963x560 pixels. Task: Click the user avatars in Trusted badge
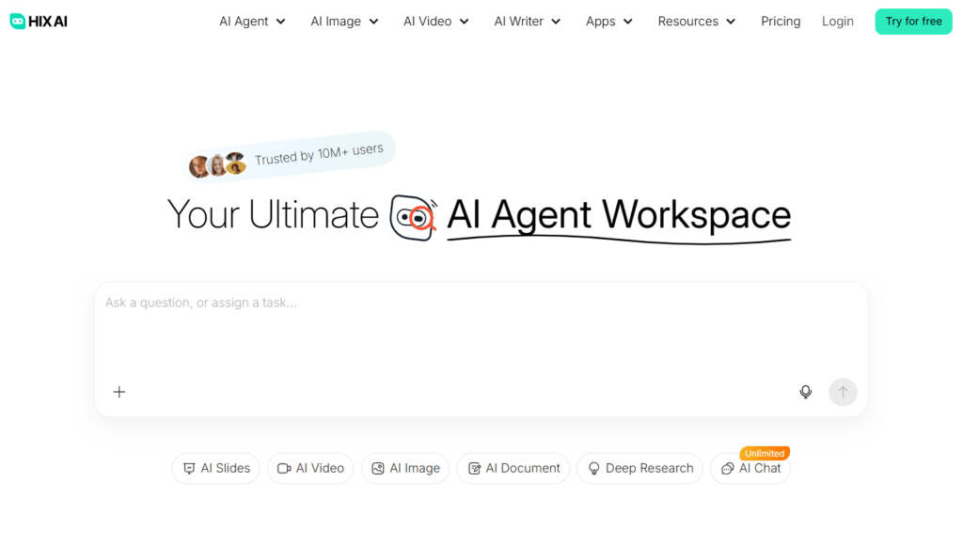coord(217,164)
